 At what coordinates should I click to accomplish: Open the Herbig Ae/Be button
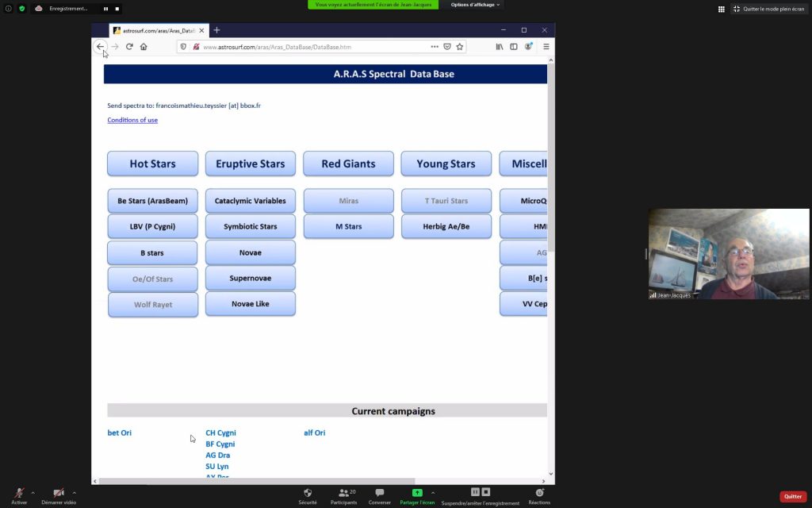[x=446, y=226]
